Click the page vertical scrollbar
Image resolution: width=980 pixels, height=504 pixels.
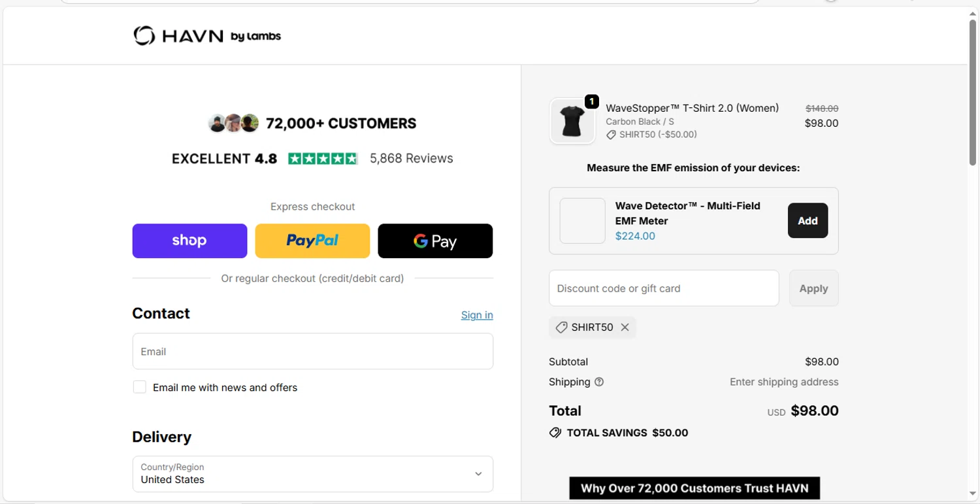pos(972,92)
